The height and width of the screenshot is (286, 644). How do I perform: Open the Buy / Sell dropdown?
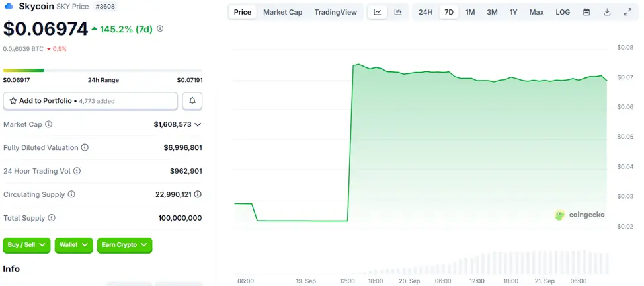click(27, 245)
